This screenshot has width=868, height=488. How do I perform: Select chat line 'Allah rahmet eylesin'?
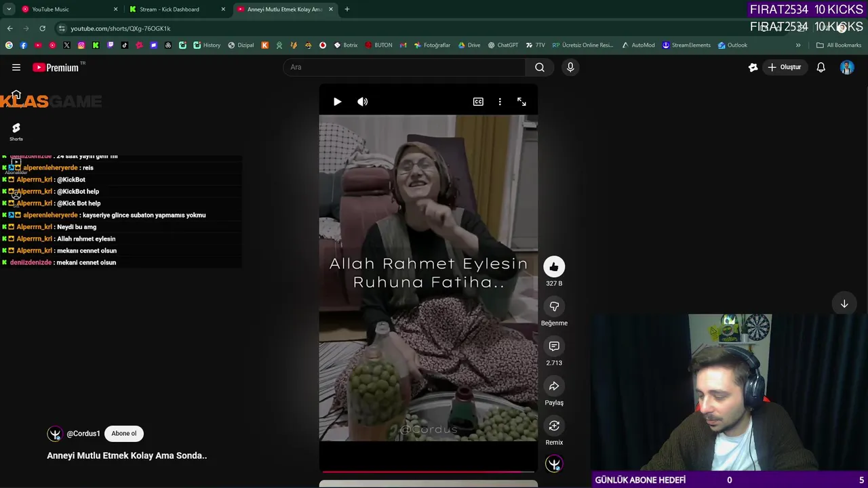coord(86,239)
